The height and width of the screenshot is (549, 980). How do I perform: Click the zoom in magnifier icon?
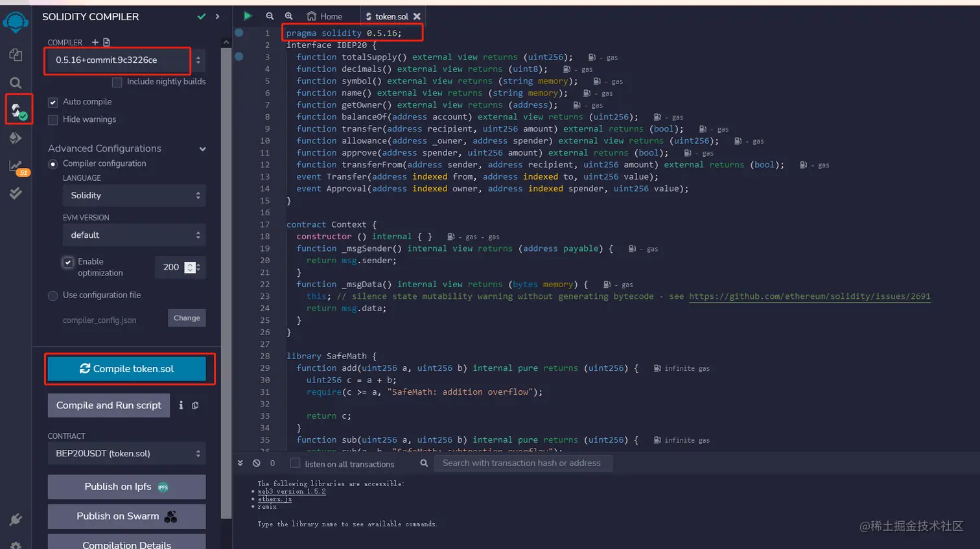point(289,16)
